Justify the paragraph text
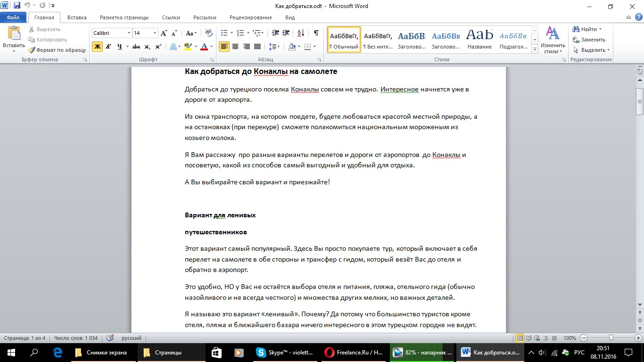The width and height of the screenshot is (644, 362). coord(257,47)
